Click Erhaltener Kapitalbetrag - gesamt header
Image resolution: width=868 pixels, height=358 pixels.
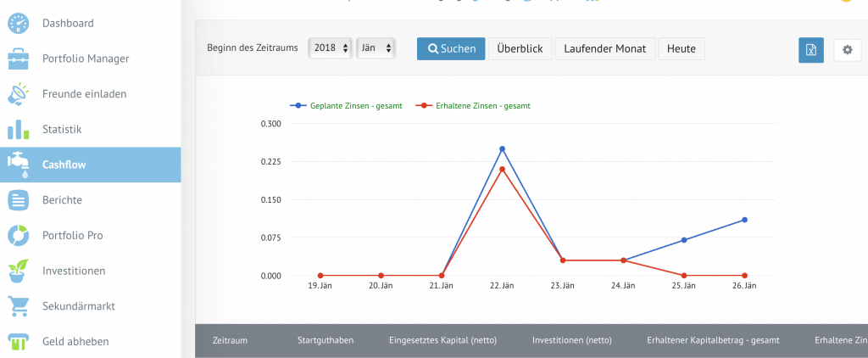pyautogui.click(x=713, y=340)
